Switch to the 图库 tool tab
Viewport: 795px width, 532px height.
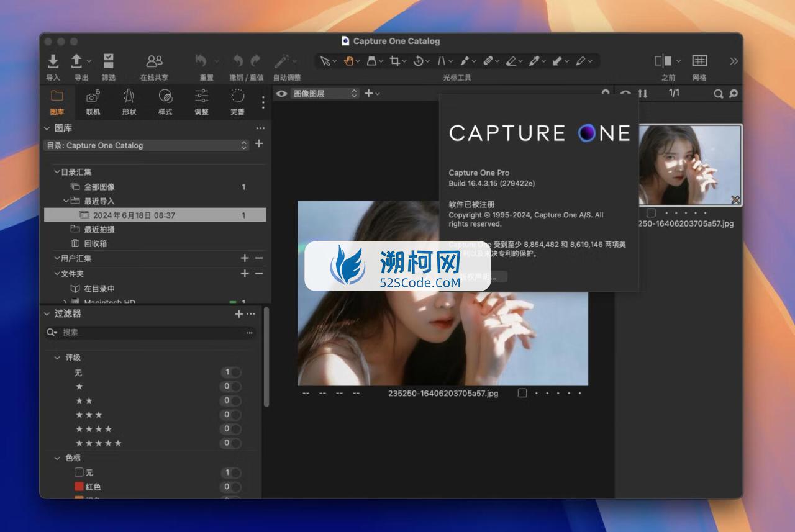[57, 102]
